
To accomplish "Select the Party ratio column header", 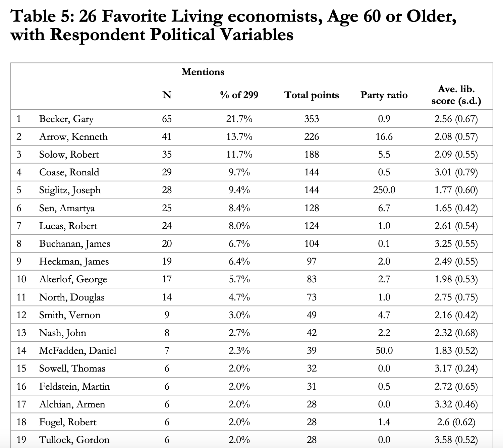I will coord(384,95).
